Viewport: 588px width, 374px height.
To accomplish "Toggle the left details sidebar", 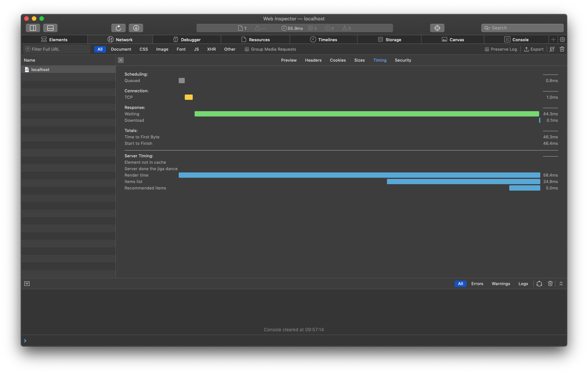I will point(33,28).
